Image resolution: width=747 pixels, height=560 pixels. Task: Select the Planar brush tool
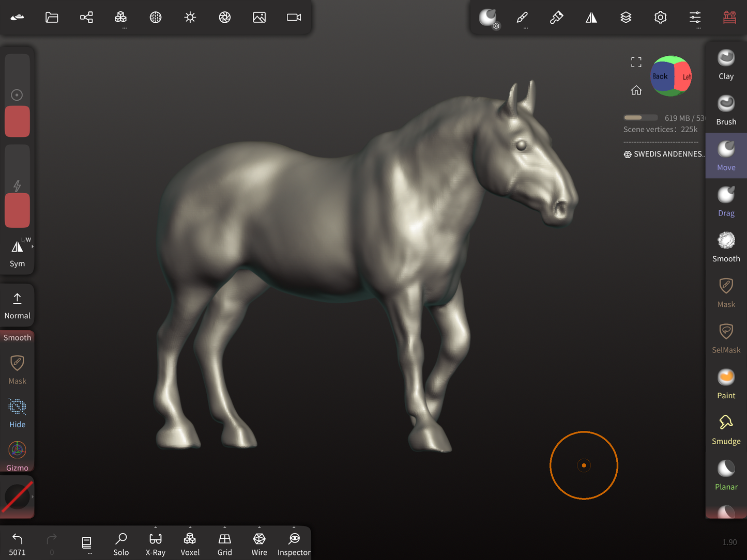tap(726, 475)
